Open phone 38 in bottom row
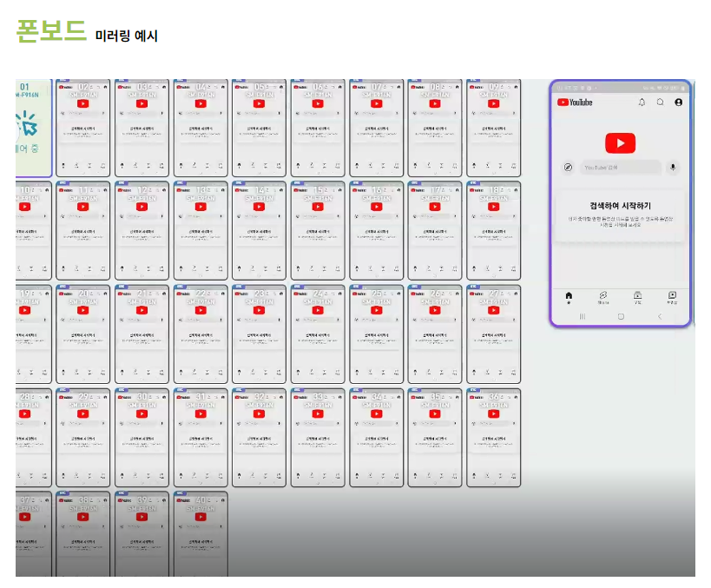Image resolution: width=711 pixels, height=588 pixels. coord(83,534)
